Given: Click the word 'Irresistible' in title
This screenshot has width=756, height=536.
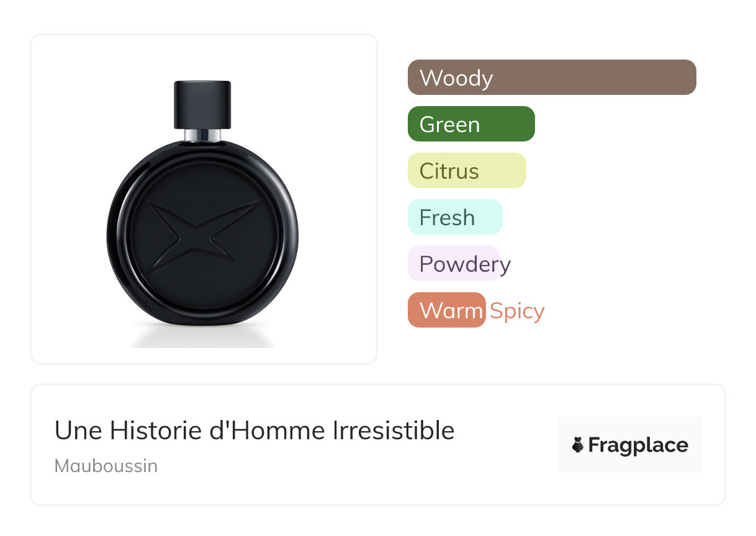Looking at the screenshot, I should tap(393, 431).
